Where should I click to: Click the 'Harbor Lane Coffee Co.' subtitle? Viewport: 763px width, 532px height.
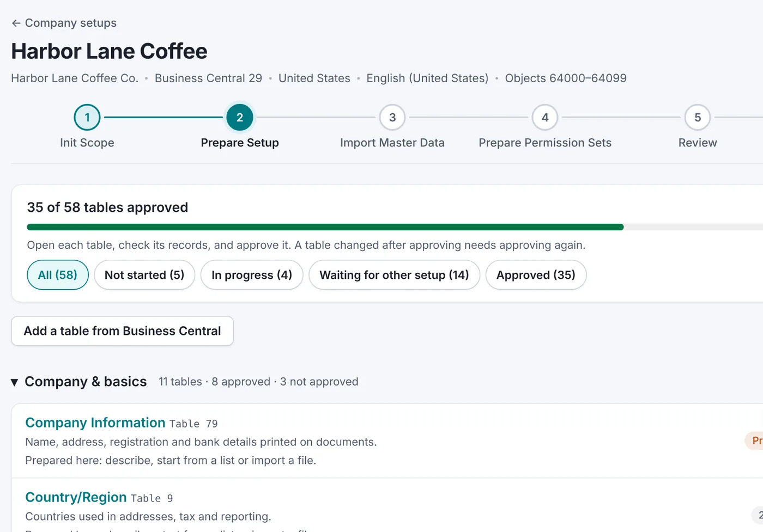point(75,78)
